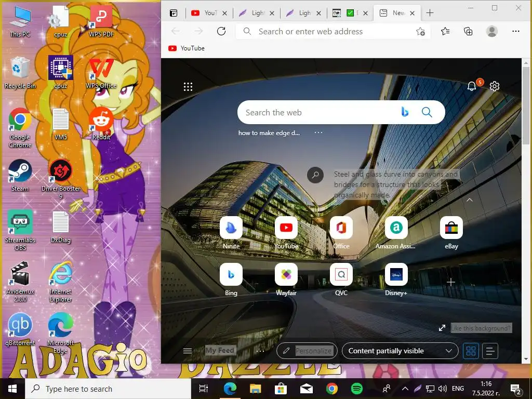Open the Steam desktop shortcut
Image resolution: width=532 pixels, height=399 pixels.
click(x=20, y=175)
